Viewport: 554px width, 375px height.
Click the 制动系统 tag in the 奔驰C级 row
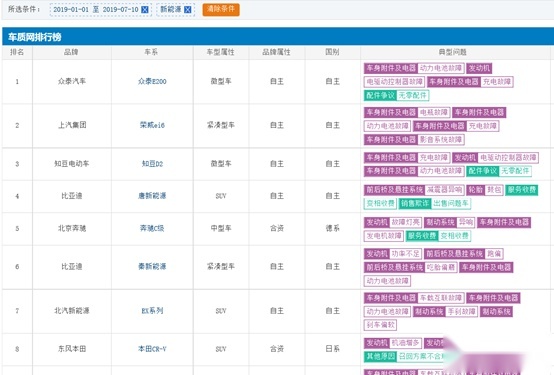440,222
